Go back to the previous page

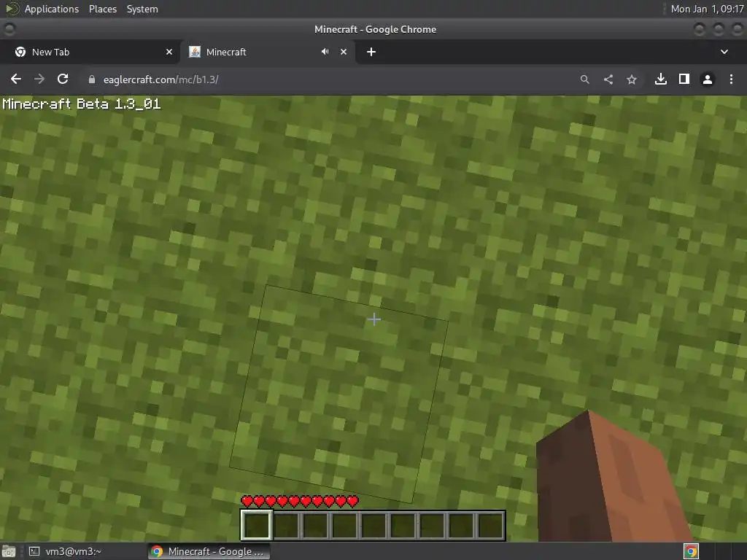pyautogui.click(x=16, y=79)
